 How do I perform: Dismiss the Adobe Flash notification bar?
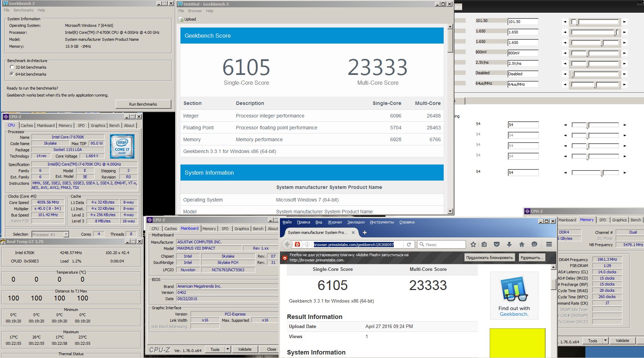click(552, 258)
